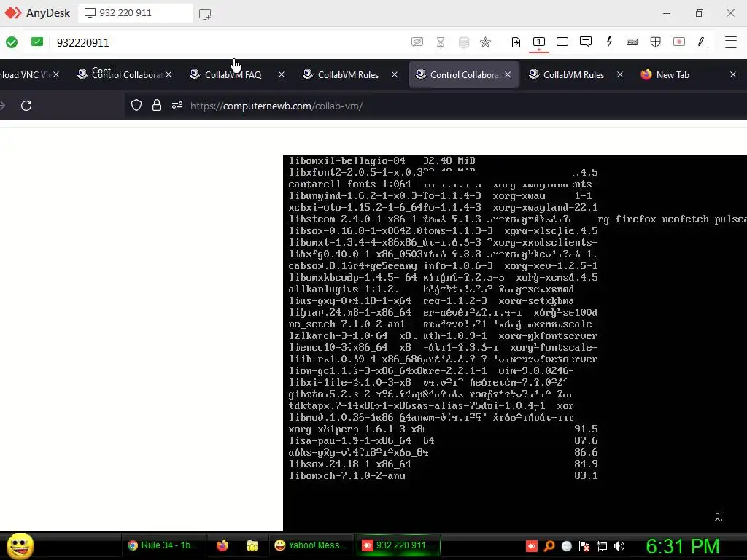The image size is (747, 560).
Task: Close the CollabVM FAQ tab
Action: click(x=282, y=74)
